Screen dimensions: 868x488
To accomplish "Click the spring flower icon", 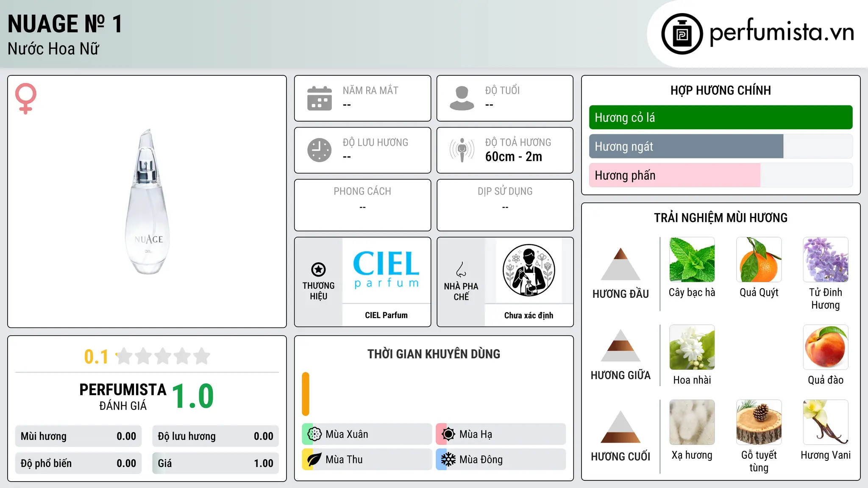I will pos(314,434).
